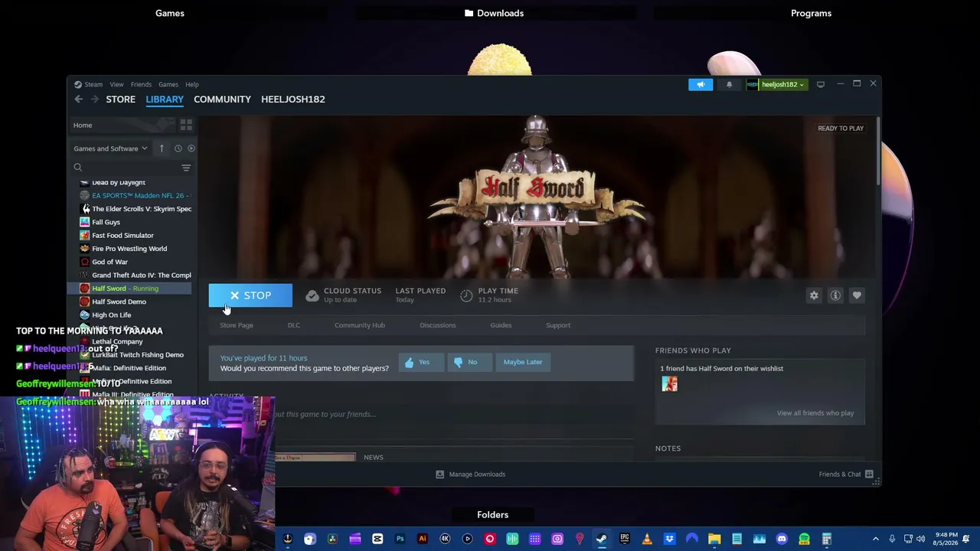
Task: Open Epic Games Launcher from taskbar
Action: [625, 539]
